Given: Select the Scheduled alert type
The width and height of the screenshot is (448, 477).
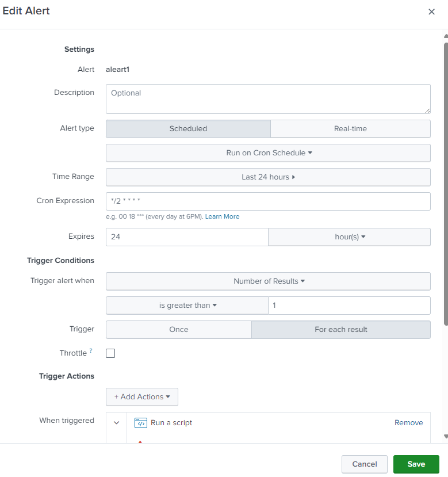Looking at the screenshot, I should [x=188, y=129].
